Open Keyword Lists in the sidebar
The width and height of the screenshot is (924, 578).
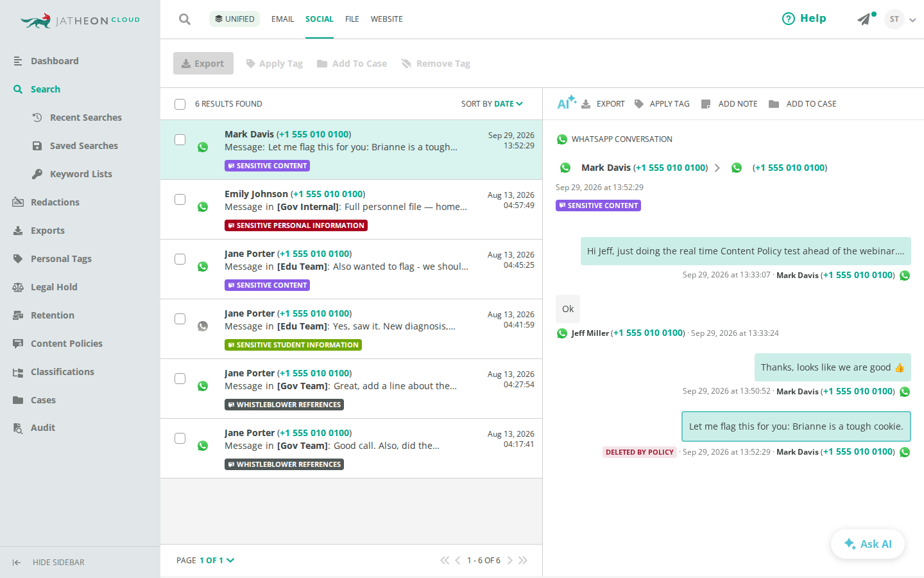click(x=73, y=174)
